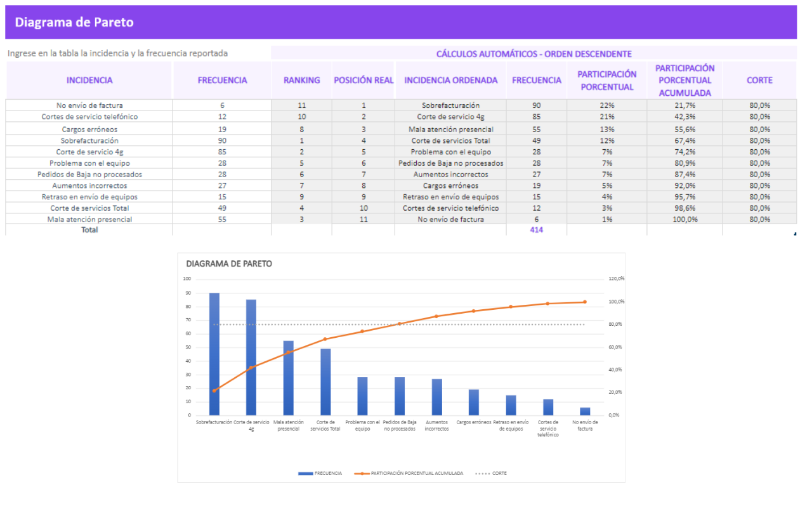Click the CORTE legend entry in chart

pos(499,473)
